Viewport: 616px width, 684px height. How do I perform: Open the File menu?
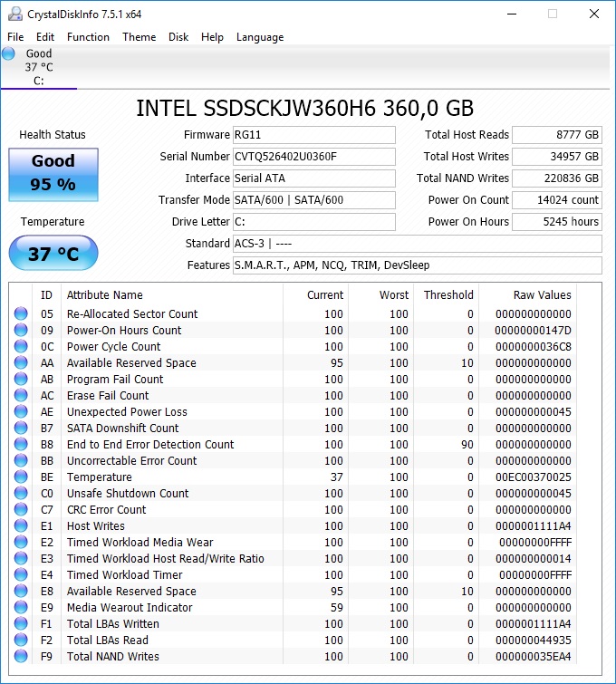(15, 37)
